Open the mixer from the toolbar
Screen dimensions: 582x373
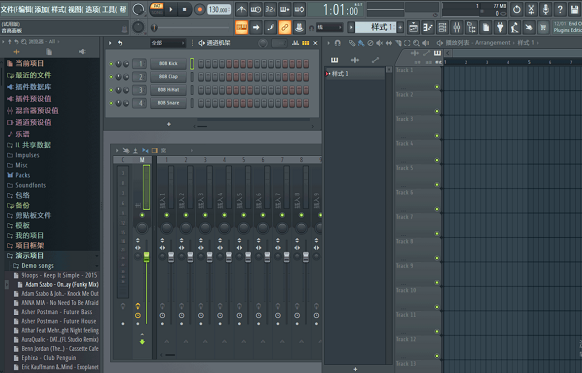[x=457, y=27]
